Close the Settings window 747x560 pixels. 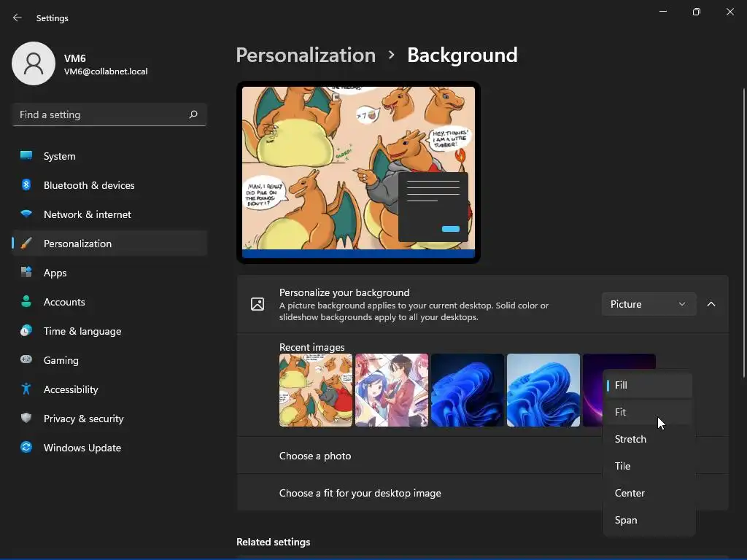pos(729,12)
